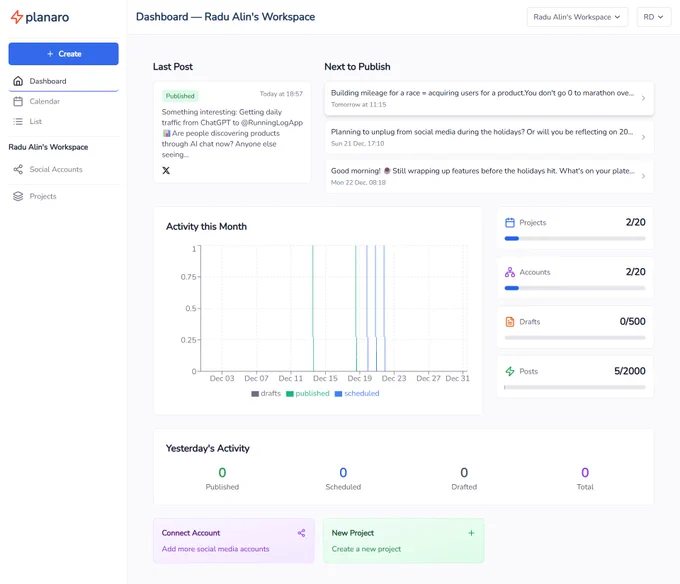The width and height of the screenshot is (680, 584).
Task: Toggle the drafts legend item in chart
Action: pos(266,394)
